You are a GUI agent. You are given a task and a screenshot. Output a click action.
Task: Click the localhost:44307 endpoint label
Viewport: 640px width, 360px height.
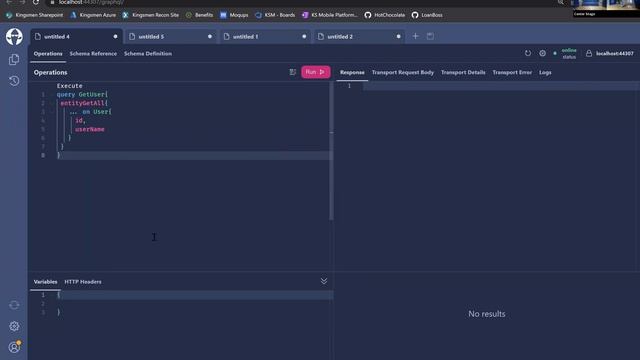coord(615,53)
